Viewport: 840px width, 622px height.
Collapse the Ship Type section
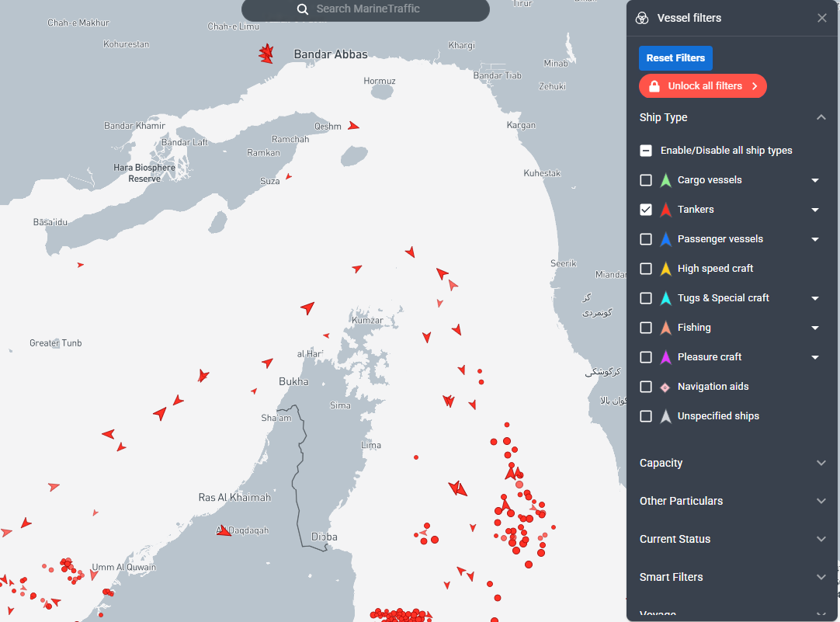point(821,117)
